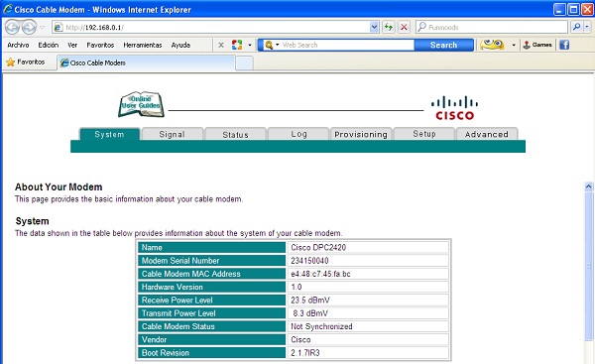Open the Archivo menu

[x=18, y=45]
